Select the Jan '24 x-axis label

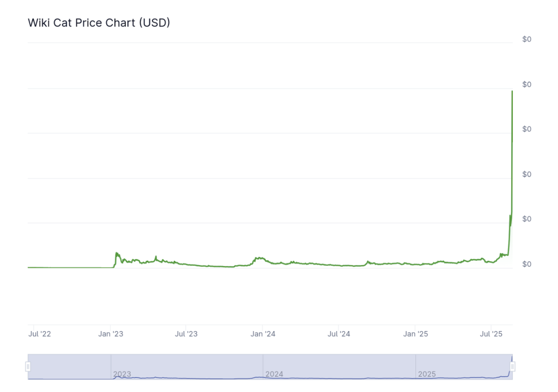263,334
